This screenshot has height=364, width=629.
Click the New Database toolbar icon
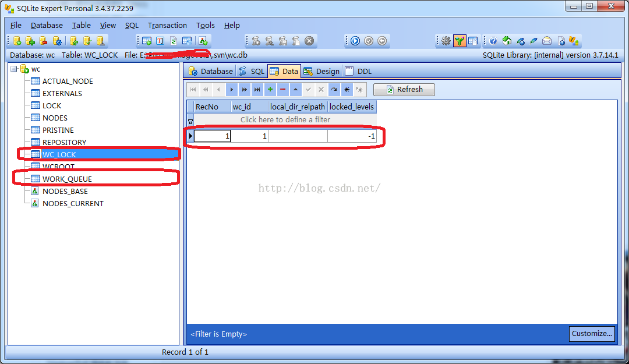pyautogui.click(x=17, y=41)
